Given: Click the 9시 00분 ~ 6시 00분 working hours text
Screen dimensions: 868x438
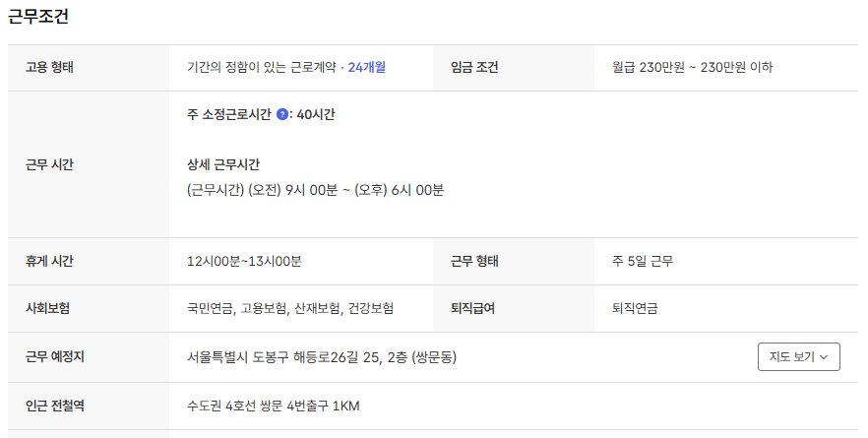Looking at the screenshot, I should click(x=315, y=190).
